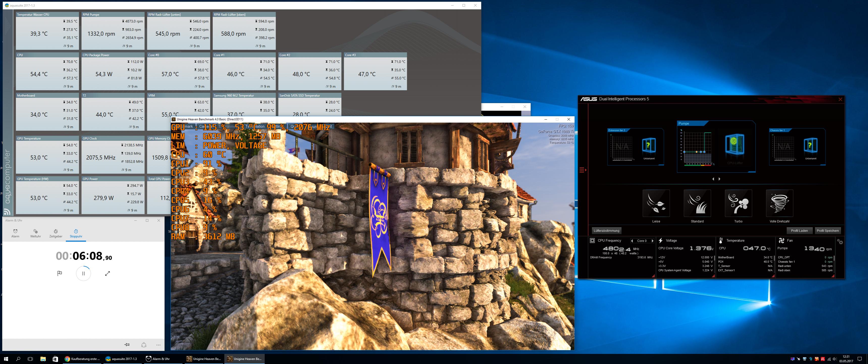Open stopwatch more options menu
Image resolution: width=868 pixels, height=364 pixels.
(158, 345)
